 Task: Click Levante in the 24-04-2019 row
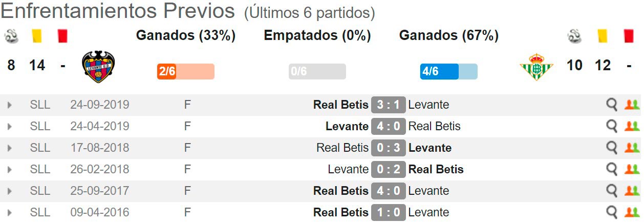(x=347, y=126)
